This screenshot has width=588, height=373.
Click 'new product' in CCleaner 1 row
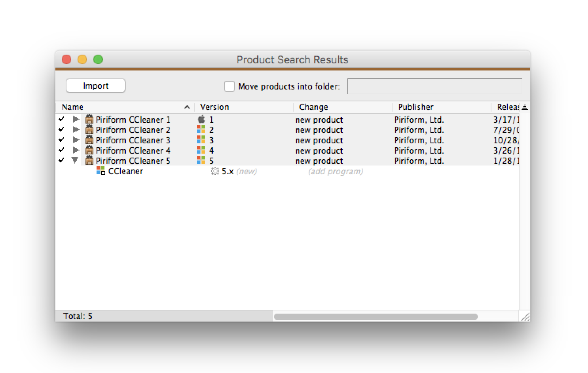(x=319, y=120)
